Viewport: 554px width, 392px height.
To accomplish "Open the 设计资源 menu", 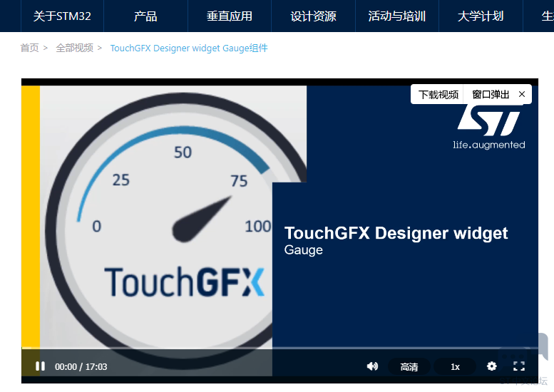I will (314, 16).
